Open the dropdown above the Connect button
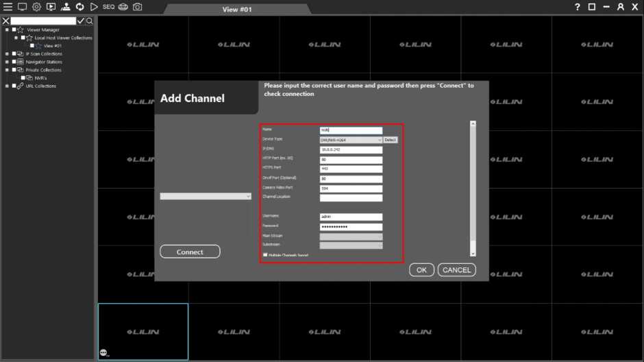The image size is (644, 362). (x=206, y=196)
